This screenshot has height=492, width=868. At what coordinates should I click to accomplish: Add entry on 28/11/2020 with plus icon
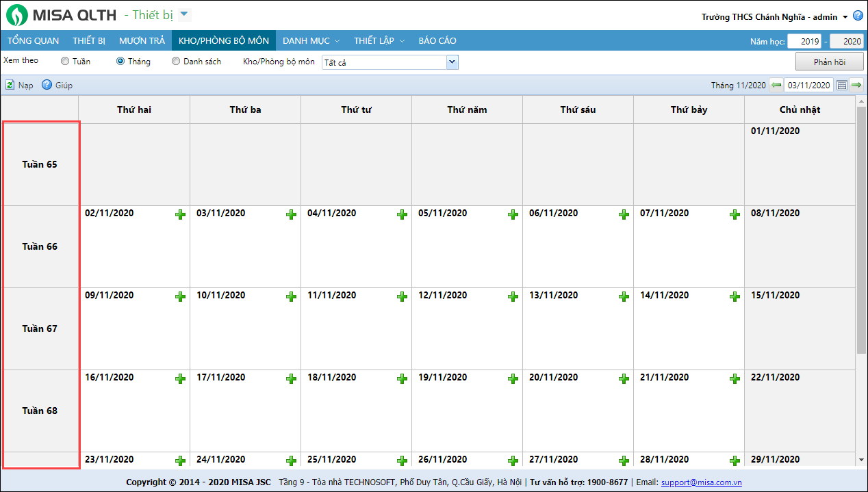[x=735, y=461]
